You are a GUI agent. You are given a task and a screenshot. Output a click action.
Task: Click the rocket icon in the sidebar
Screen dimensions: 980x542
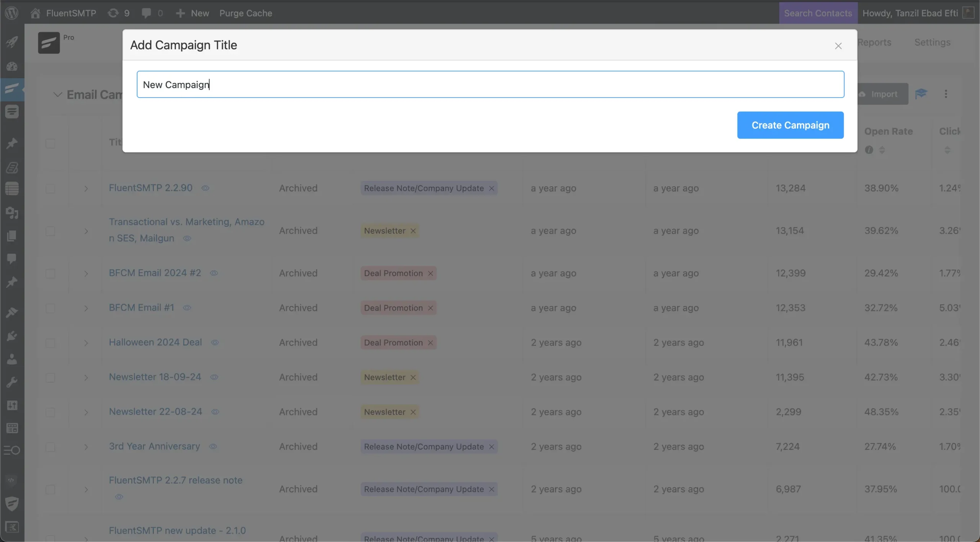click(12, 42)
